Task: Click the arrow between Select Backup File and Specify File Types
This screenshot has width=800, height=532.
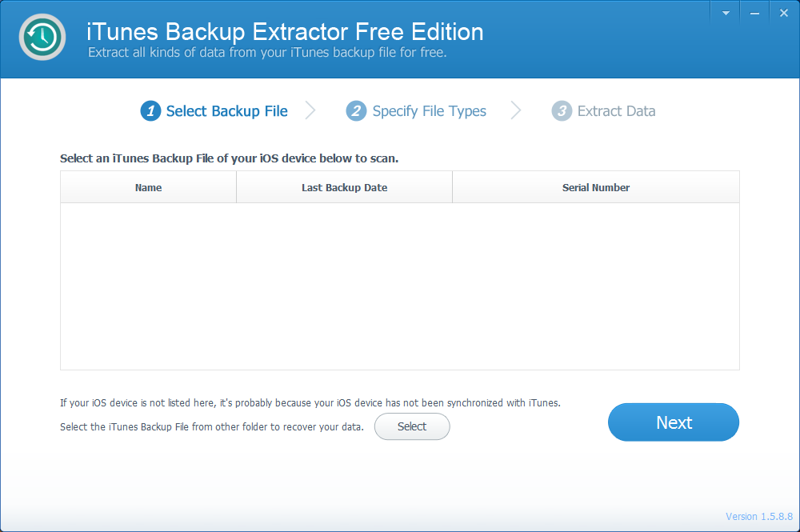Action: [311, 110]
